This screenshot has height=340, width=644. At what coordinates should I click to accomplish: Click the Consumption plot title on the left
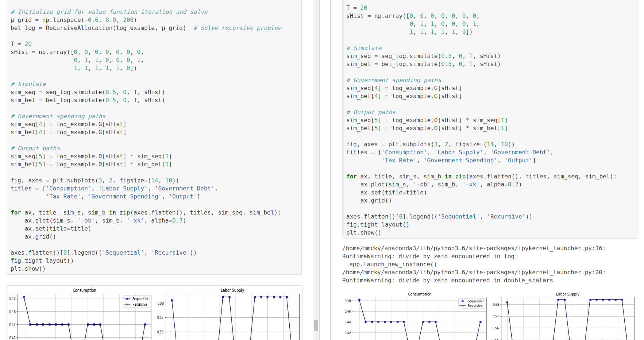point(84,290)
